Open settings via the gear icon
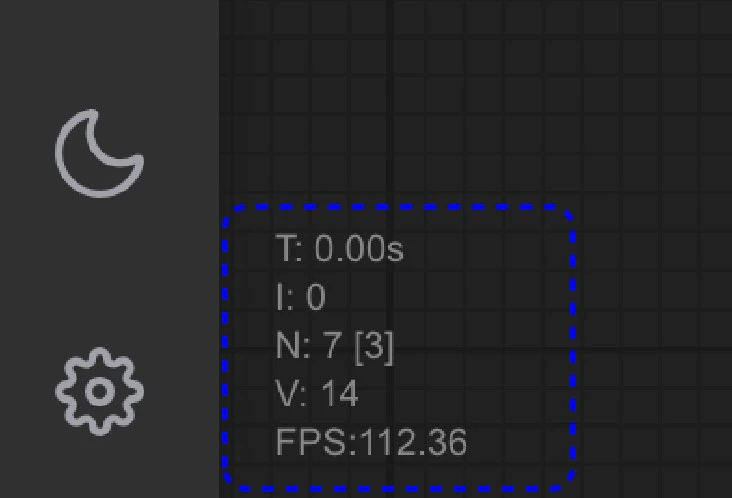The width and height of the screenshot is (732, 498). click(x=99, y=391)
